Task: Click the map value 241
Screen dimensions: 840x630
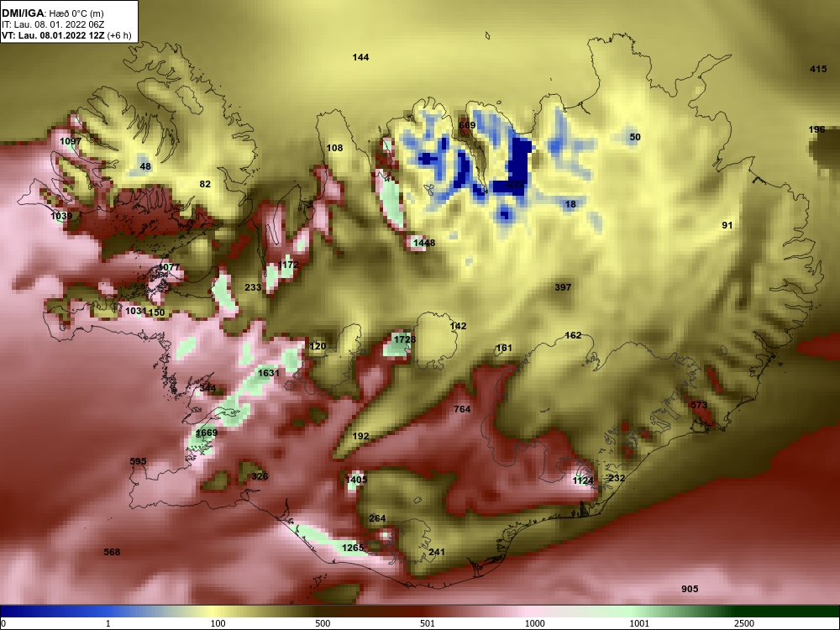Action: (437, 553)
